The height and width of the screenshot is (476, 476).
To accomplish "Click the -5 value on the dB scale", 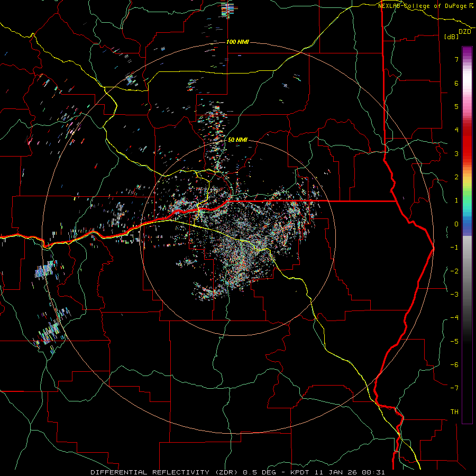I will click(454, 341).
